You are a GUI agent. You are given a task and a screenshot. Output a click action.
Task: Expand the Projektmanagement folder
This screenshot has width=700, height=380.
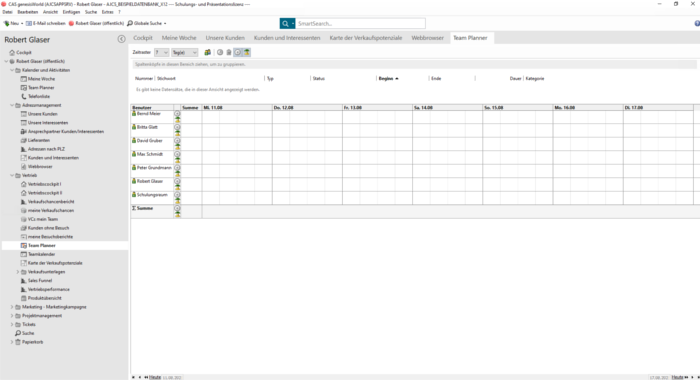coord(12,316)
